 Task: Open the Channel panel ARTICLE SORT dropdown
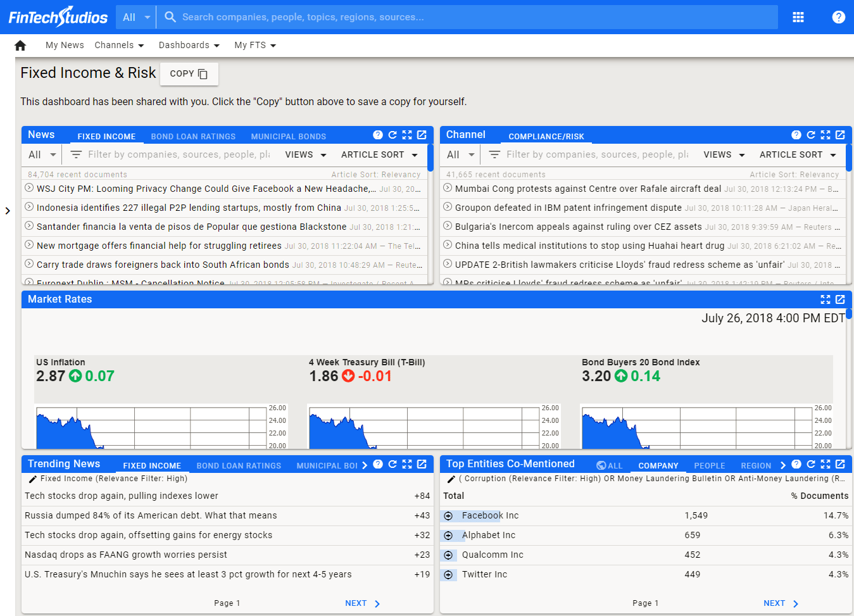click(x=798, y=154)
